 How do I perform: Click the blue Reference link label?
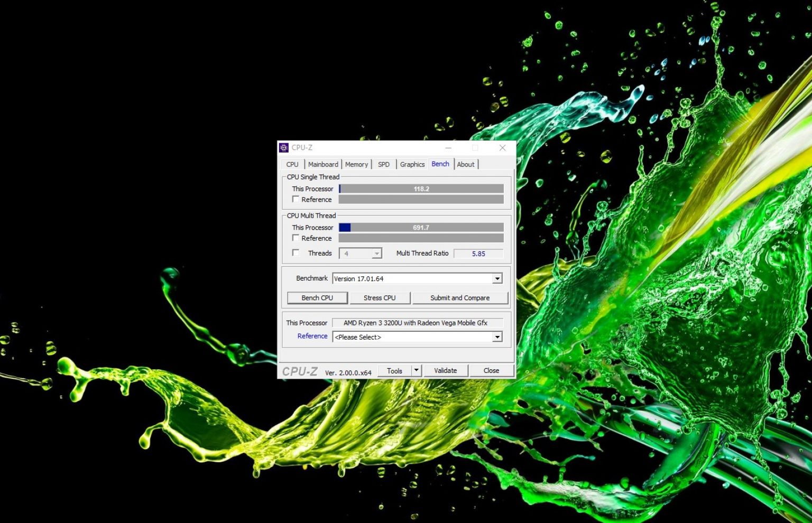pos(312,336)
